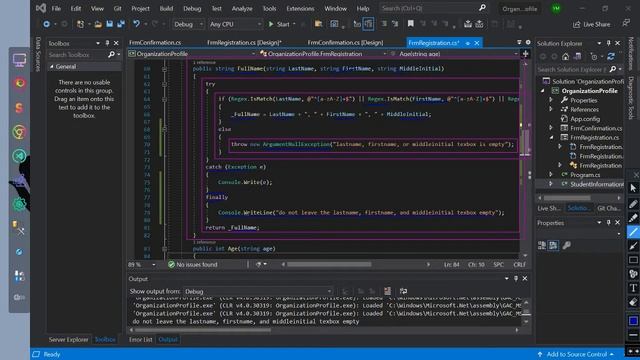The image size is (640, 360).
Task: Open the Show output from Debug dropdown
Action: (x=258, y=291)
